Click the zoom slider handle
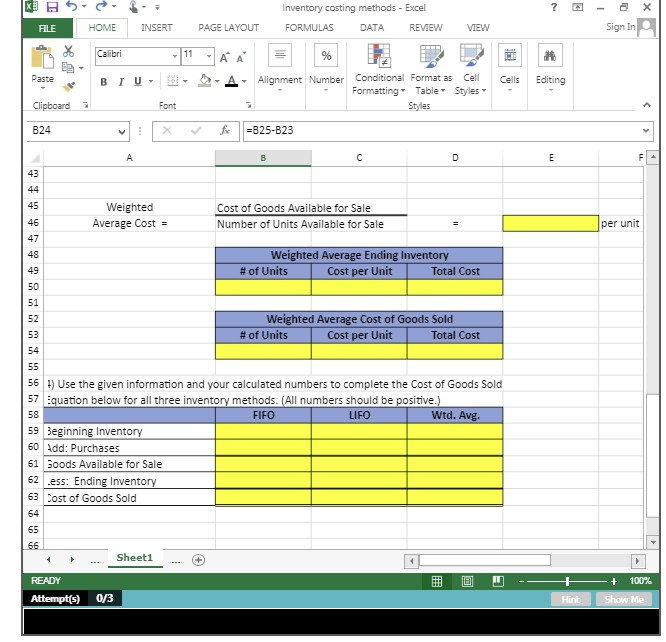The height and width of the screenshot is (642, 666). click(567, 581)
